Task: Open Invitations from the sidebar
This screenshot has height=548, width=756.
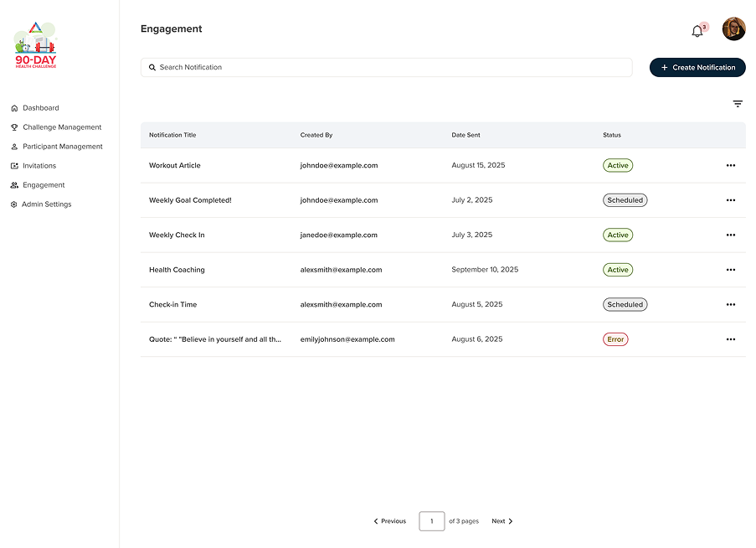Action: click(39, 166)
